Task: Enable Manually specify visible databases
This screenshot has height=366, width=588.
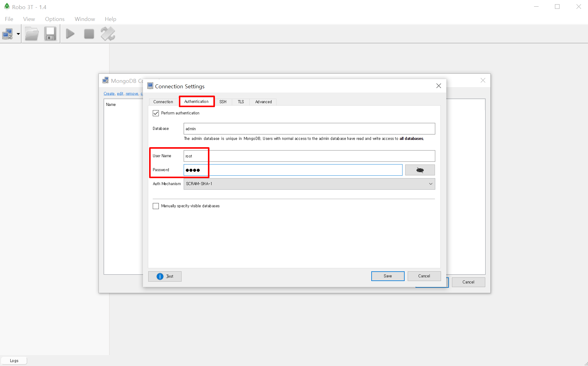Action: 156,206
